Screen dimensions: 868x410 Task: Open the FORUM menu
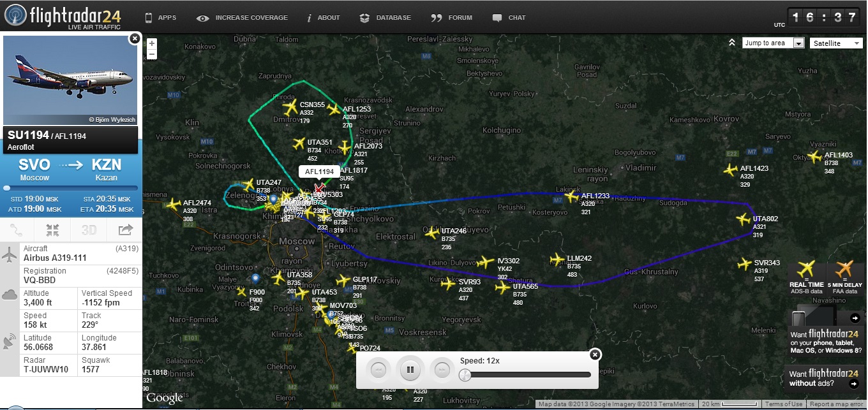452,18
